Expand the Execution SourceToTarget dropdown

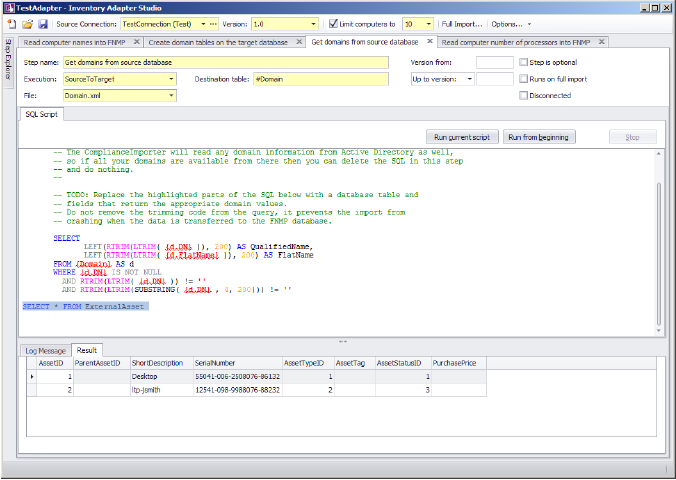(172, 79)
